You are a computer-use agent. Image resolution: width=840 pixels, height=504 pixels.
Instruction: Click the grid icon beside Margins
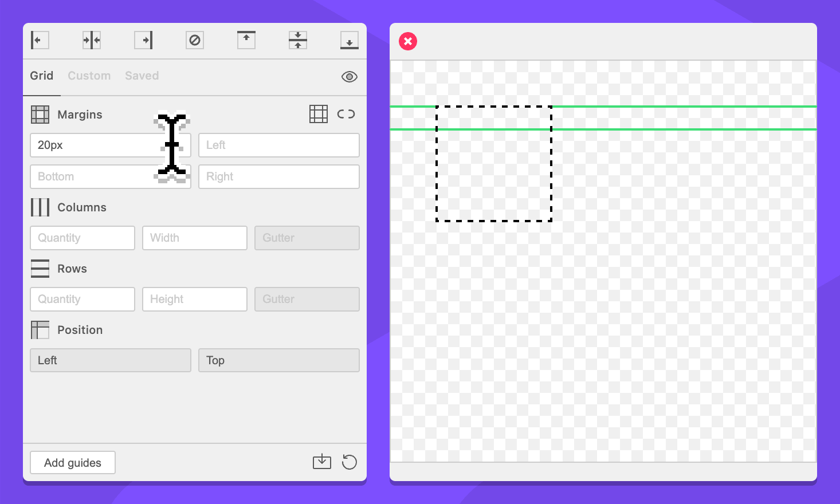coord(319,114)
